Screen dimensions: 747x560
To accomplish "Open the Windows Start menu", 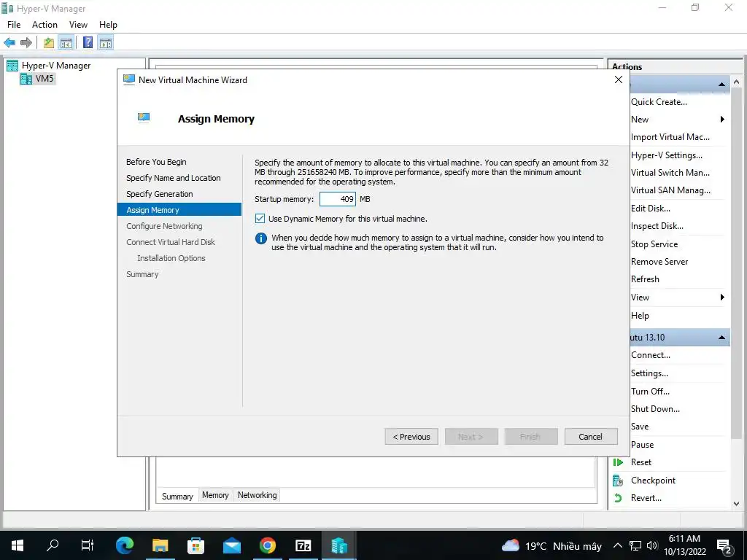I will pyautogui.click(x=18, y=545).
